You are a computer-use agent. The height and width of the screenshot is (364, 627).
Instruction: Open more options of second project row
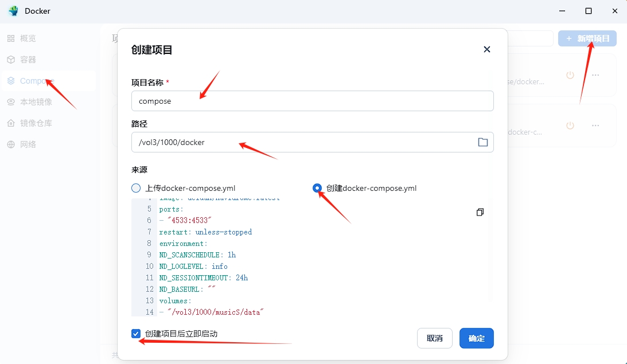(595, 126)
